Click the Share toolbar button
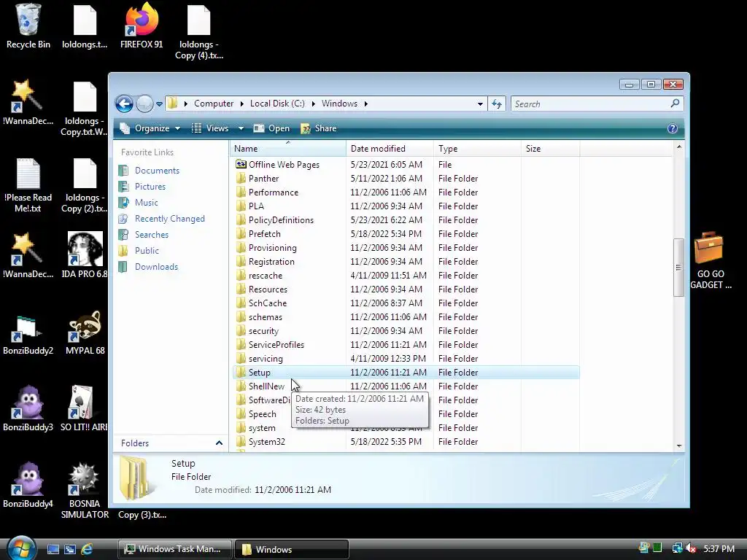 tap(319, 128)
